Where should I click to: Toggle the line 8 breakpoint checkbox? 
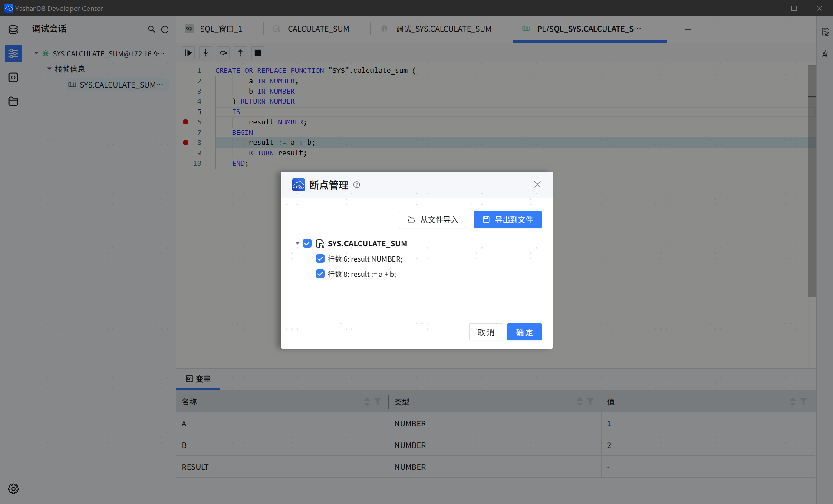pyautogui.click(x=320, y=274)
